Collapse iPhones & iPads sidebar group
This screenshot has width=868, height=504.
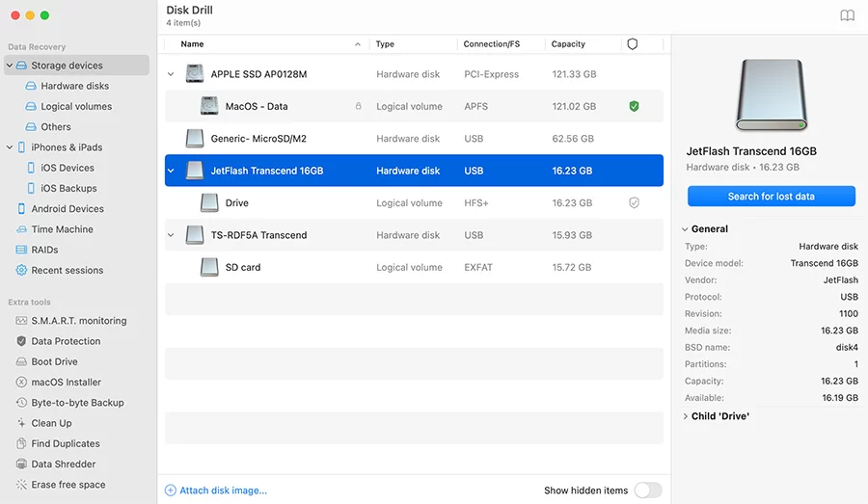click(10, 147)
